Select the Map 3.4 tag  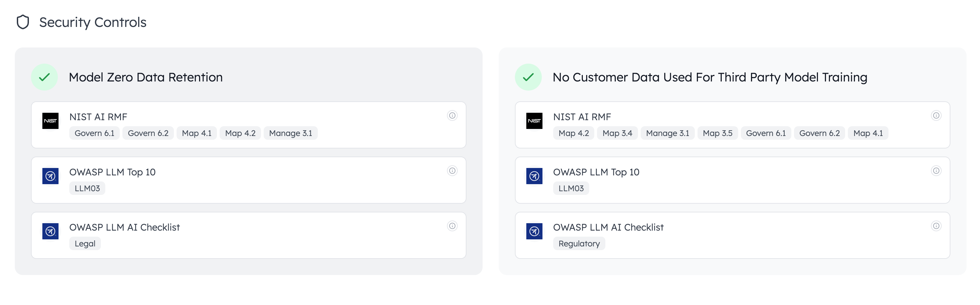click(x=617, y=133)
